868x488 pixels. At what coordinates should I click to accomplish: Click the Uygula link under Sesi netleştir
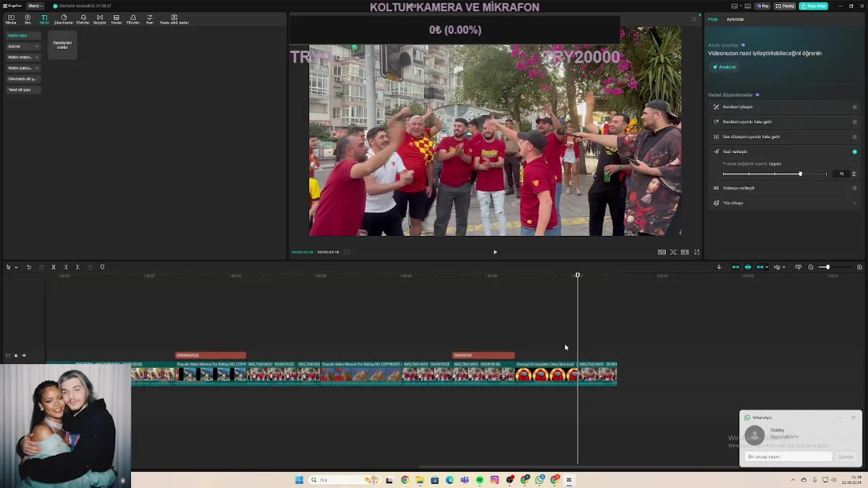(774, 163)
